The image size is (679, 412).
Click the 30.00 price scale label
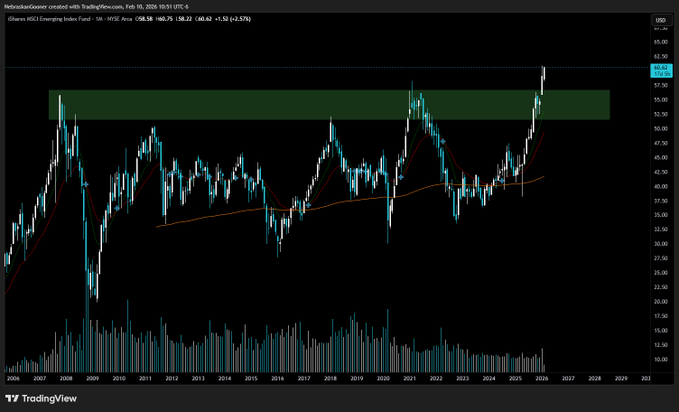click(660, 244)
